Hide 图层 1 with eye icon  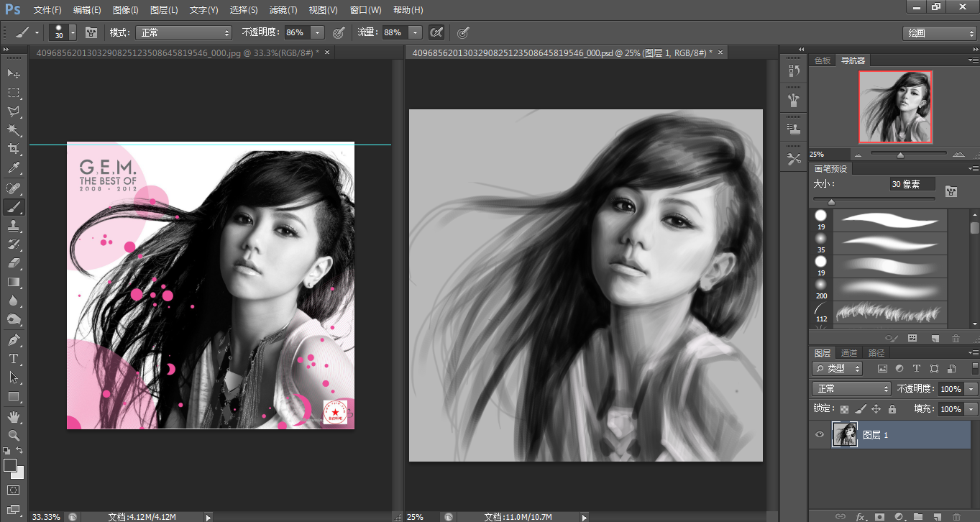[x=819, y=435]
